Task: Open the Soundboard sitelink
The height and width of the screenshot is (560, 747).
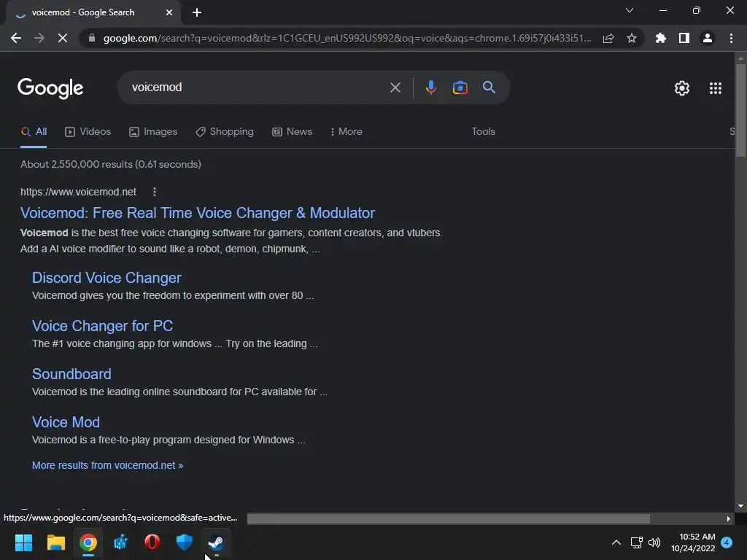Action: pyautogui.click(x=71, y=374)
